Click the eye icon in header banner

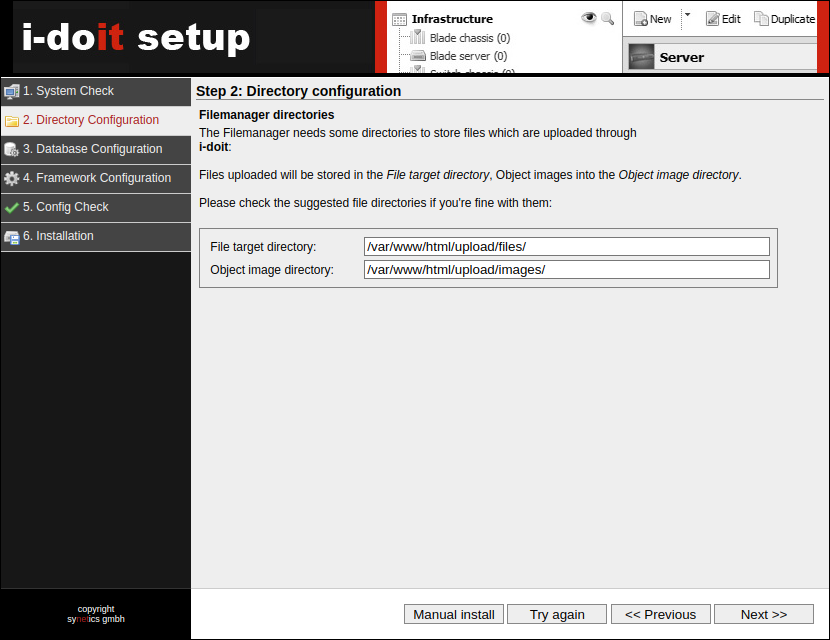tap(588, 18)
